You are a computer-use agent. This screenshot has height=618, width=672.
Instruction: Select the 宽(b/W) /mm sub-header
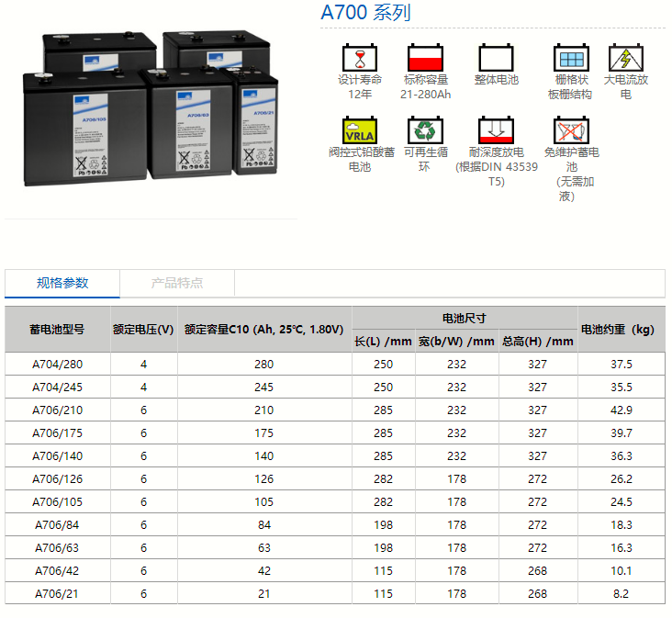pos(456,342)
